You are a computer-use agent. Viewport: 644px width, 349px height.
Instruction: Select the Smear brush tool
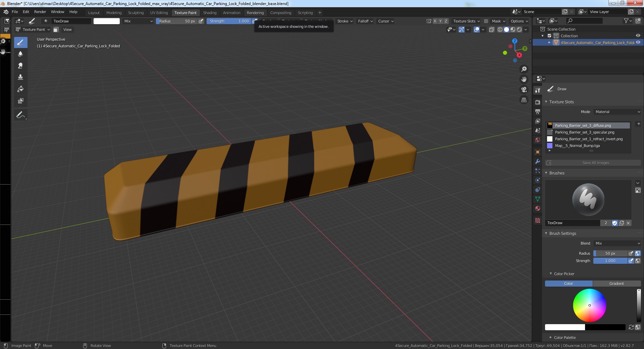click(20, 66)
